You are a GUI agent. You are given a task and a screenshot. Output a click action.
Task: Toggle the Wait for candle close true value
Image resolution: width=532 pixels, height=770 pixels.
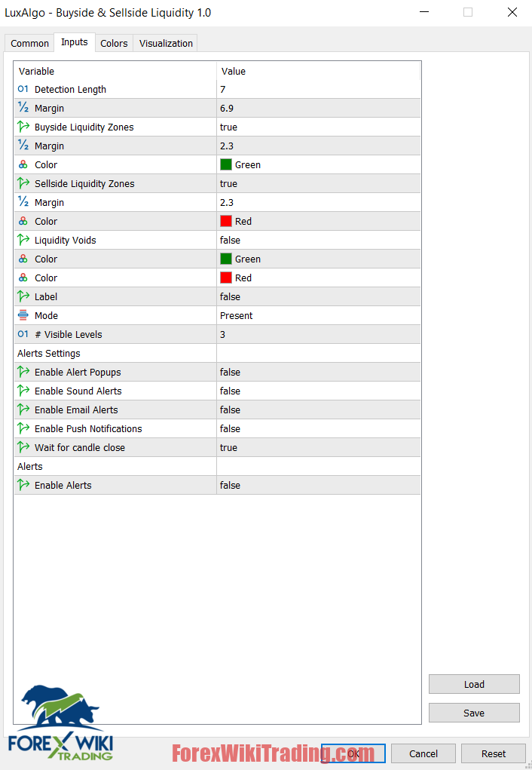point(319,447)
